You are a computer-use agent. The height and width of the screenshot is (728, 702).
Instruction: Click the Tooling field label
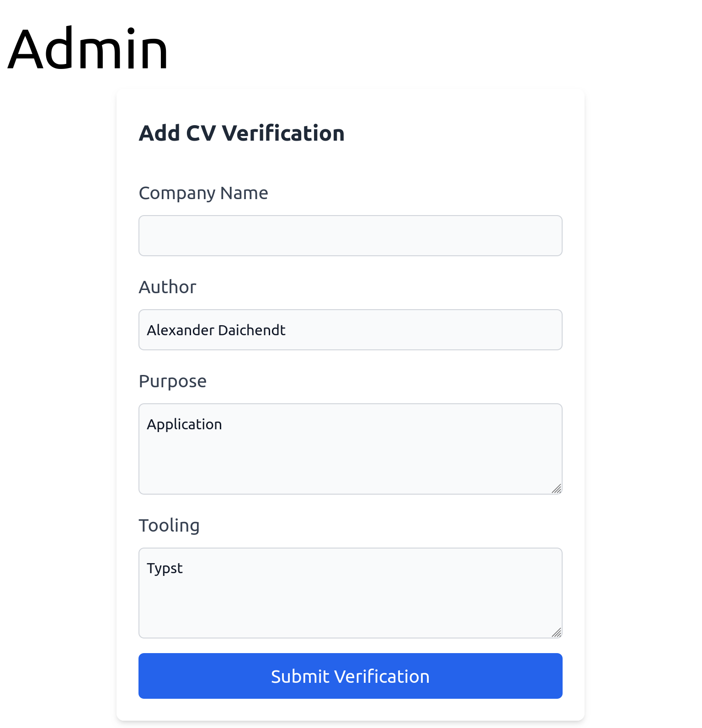[x=169, y=526]
